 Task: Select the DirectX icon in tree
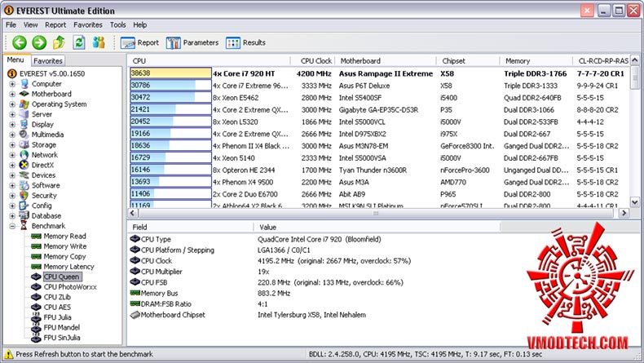[x=24, y=166]
